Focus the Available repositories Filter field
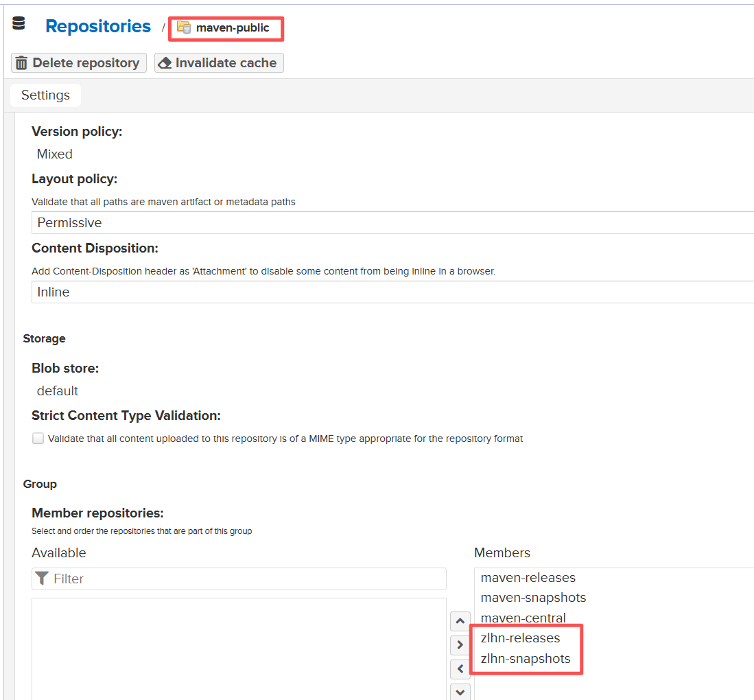The width and height of the screenshot is (754, 700). pos(247,579)
